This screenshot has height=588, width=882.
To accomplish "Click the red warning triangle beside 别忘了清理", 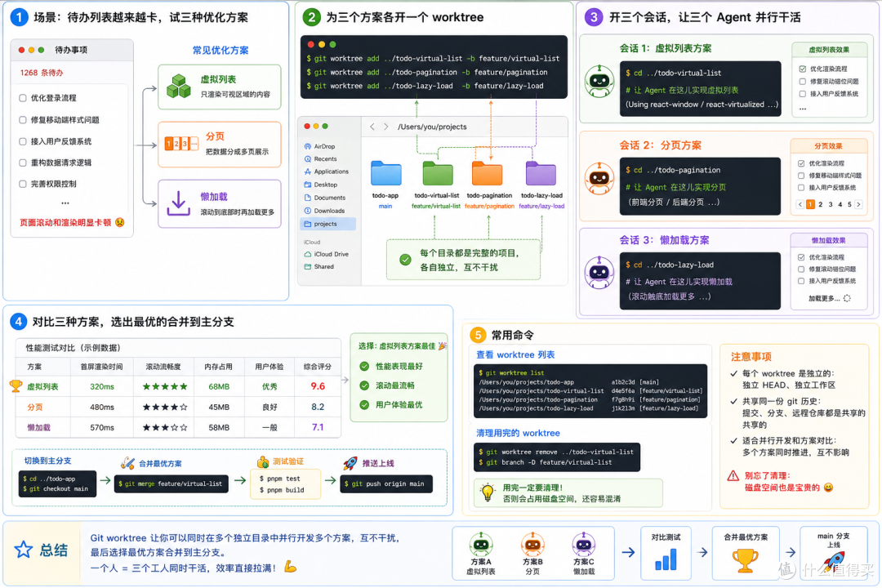I will pyautogui.click(x=733, y=476).
